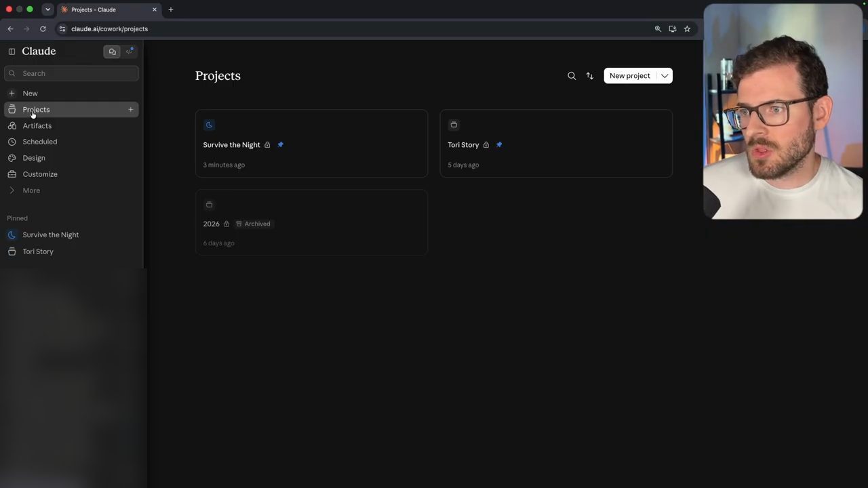The width and height of the screenshot is (868, 488).
Task: Open pinned Survive the Night in sidebar
Action: pyautogui.click(x=71, y=235)
